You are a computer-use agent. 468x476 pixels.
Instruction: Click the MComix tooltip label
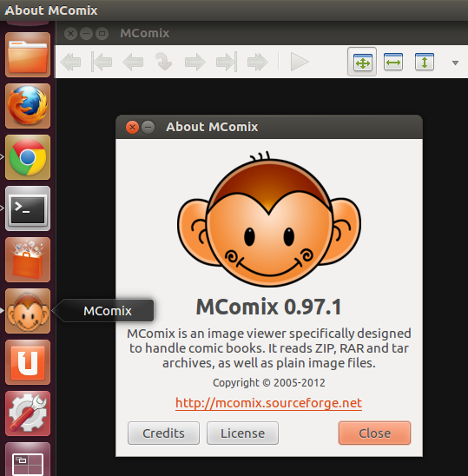[x=108, y=311]
